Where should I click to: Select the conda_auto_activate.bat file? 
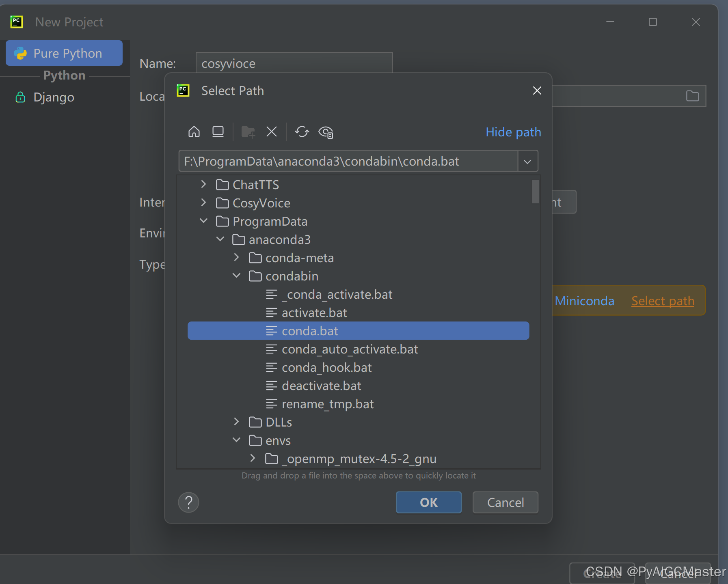tap(341, 349)
